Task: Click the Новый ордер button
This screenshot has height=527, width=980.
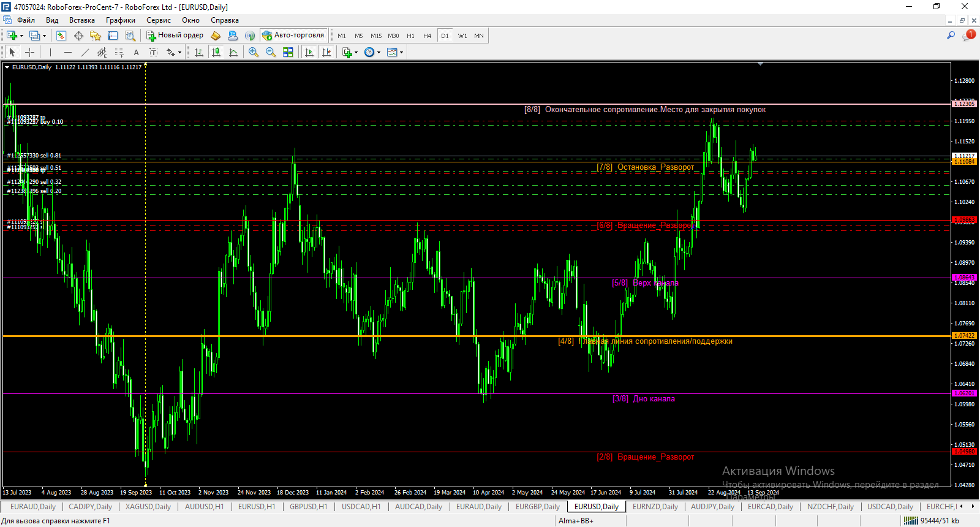Action: click(175, 36)
